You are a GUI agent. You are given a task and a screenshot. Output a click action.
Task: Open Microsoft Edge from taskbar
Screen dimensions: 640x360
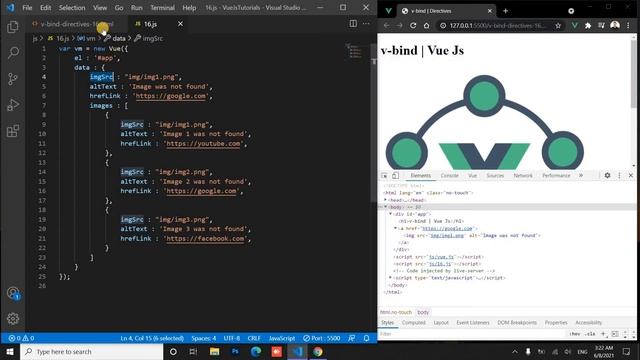[256, 351]
